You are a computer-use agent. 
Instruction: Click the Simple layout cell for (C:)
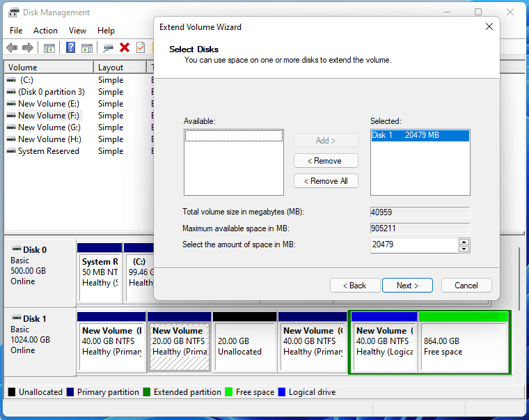pos(111,80)
